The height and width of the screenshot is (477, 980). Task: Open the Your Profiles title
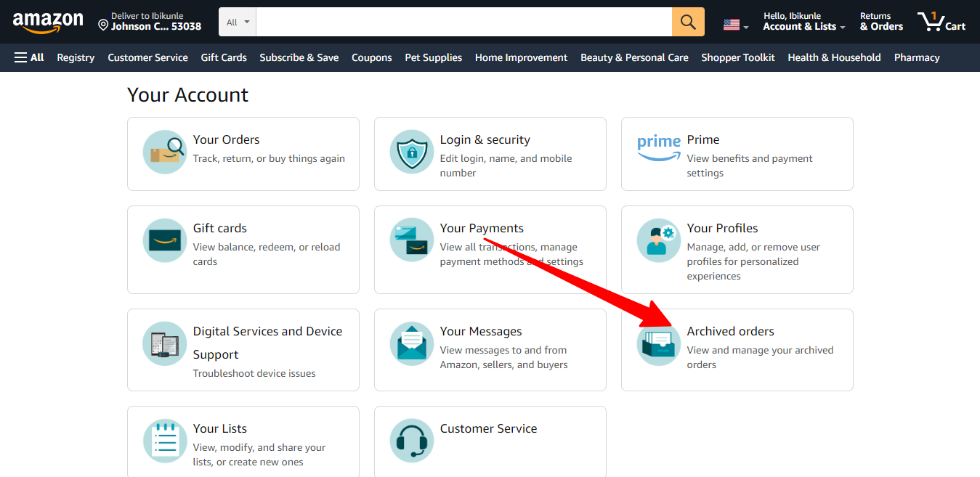click(x=722, y=228)
